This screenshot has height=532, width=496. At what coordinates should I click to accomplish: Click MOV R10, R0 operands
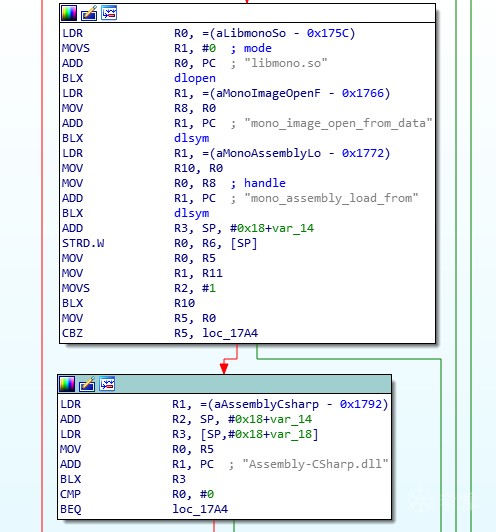point(198,168)
